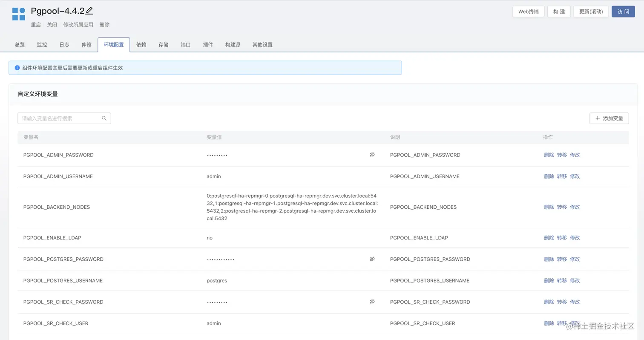Reveal the PGPOOL_ADMIN_PASSWORD value with its eye icon
The height and width of the screenshot is (340, 644).
point(372,155)
